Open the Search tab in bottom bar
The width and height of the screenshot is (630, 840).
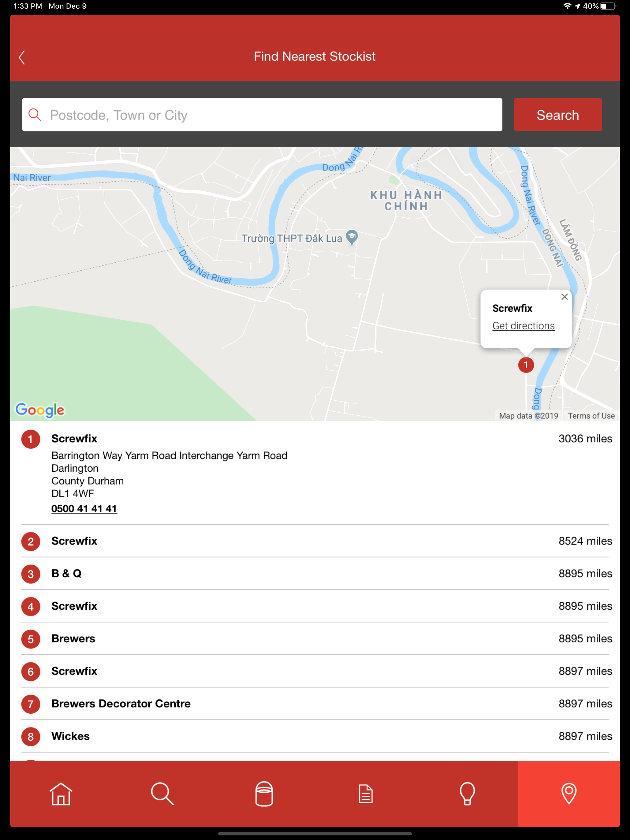coord(162,794)
